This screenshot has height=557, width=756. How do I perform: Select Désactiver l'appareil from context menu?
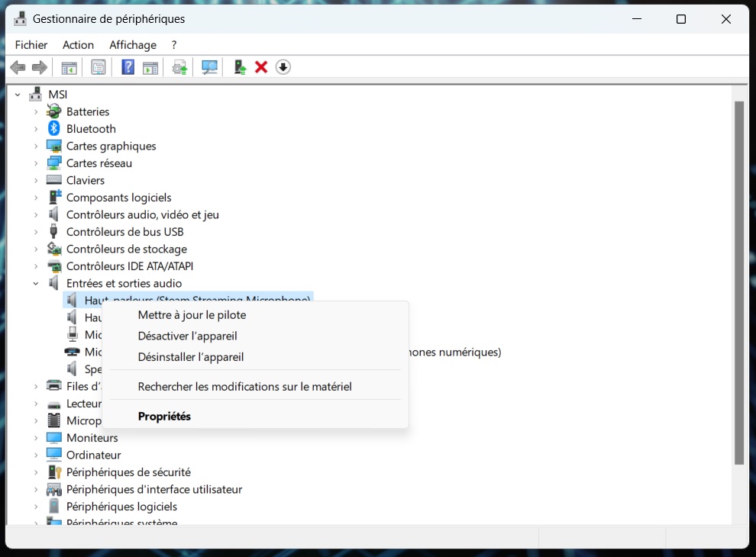(x=187, y=336)
